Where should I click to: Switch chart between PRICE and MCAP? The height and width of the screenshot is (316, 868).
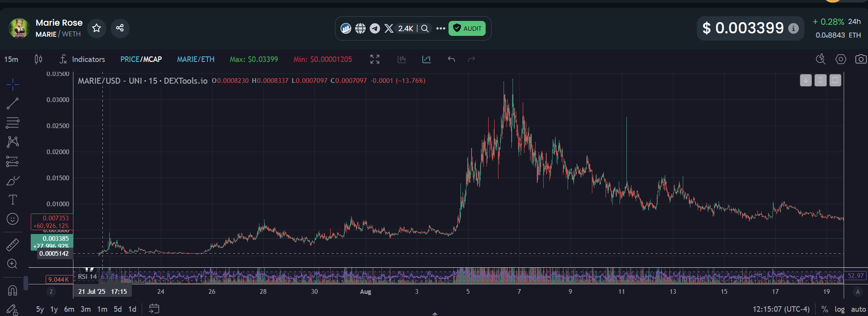(141, 59)
